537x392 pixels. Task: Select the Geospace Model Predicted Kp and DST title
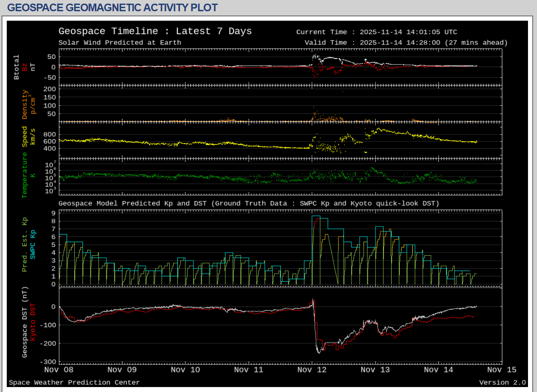(248, 203)
